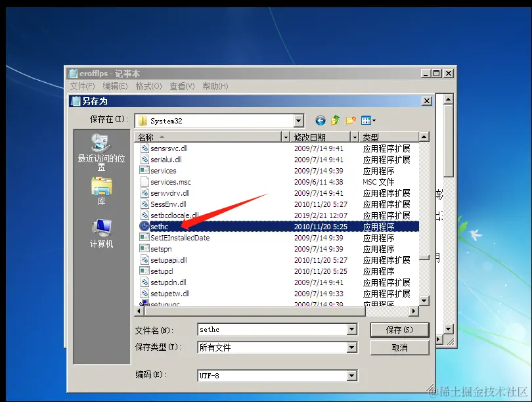Viewport: 532px width, 402px height.
Task: Click the Up One Level folder icon
Action: coord(336,120)
